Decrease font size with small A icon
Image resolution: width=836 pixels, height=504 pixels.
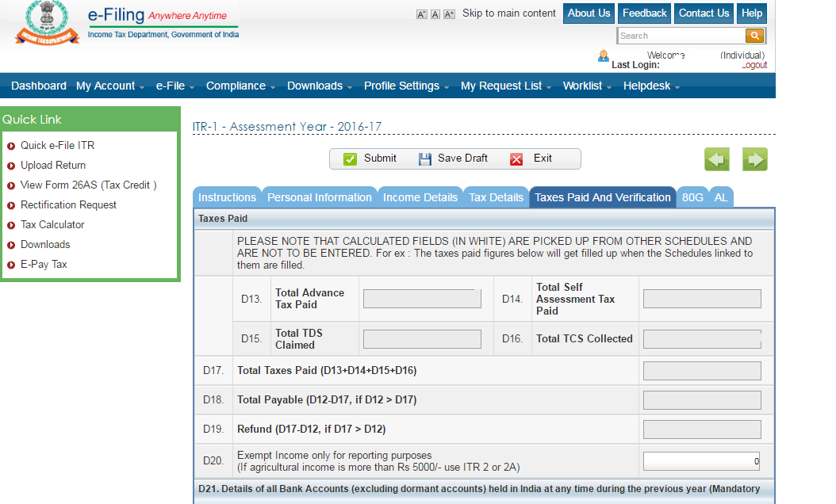click(421, 14)
